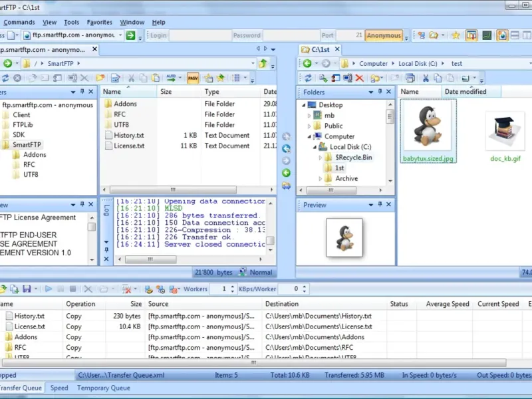Increase the KBps/Worker stepper value

tap(305, 287)
